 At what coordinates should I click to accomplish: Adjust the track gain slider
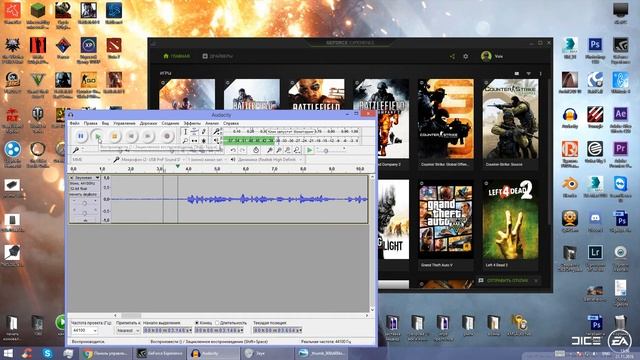pos(84,203)
